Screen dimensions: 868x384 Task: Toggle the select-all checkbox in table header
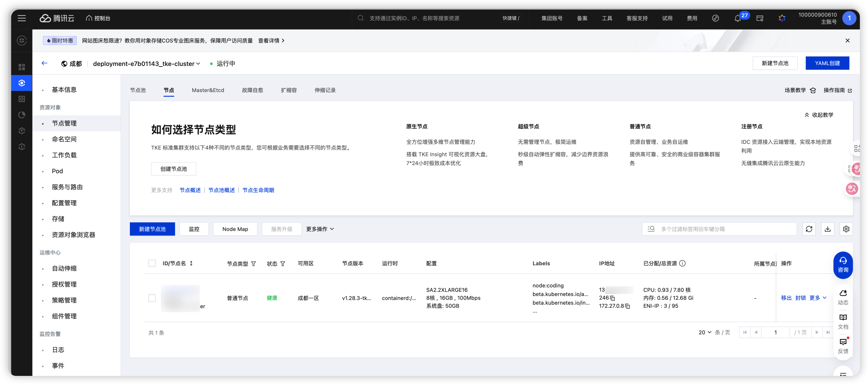tap(152, 263)
